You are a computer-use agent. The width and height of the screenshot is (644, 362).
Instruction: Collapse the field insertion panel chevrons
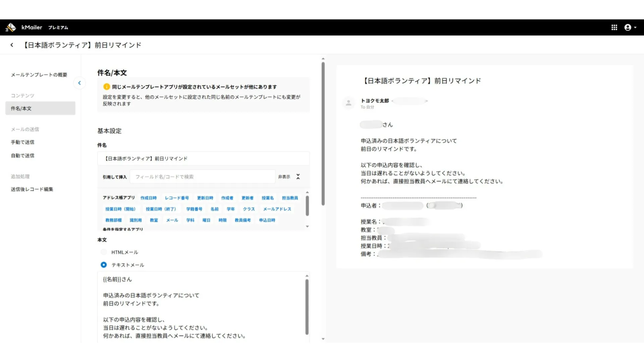(298, 177)
